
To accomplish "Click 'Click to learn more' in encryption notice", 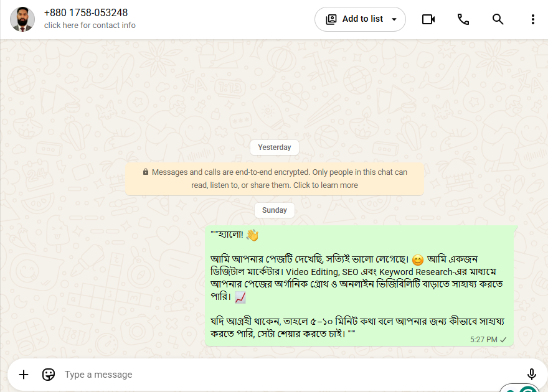I will click(x=325, y=185).
